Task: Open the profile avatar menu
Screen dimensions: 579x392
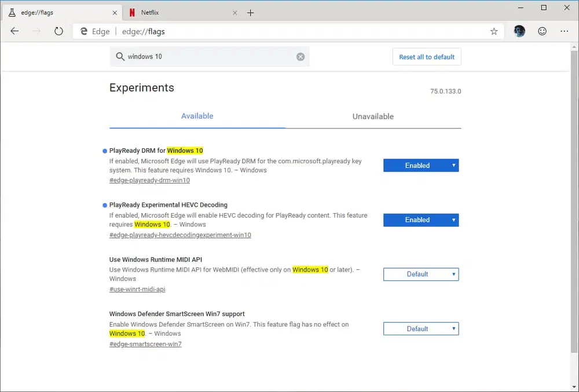Action: [519, 31]
